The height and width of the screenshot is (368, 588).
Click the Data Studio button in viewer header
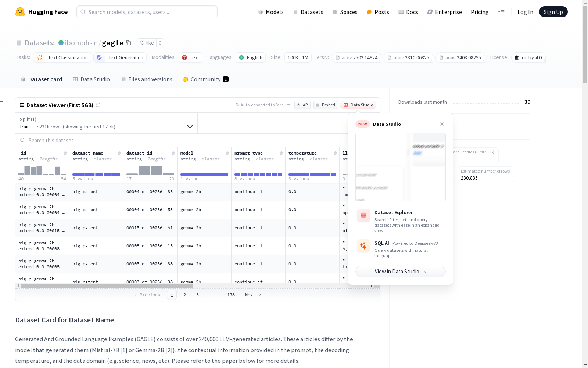coord(358,105)
